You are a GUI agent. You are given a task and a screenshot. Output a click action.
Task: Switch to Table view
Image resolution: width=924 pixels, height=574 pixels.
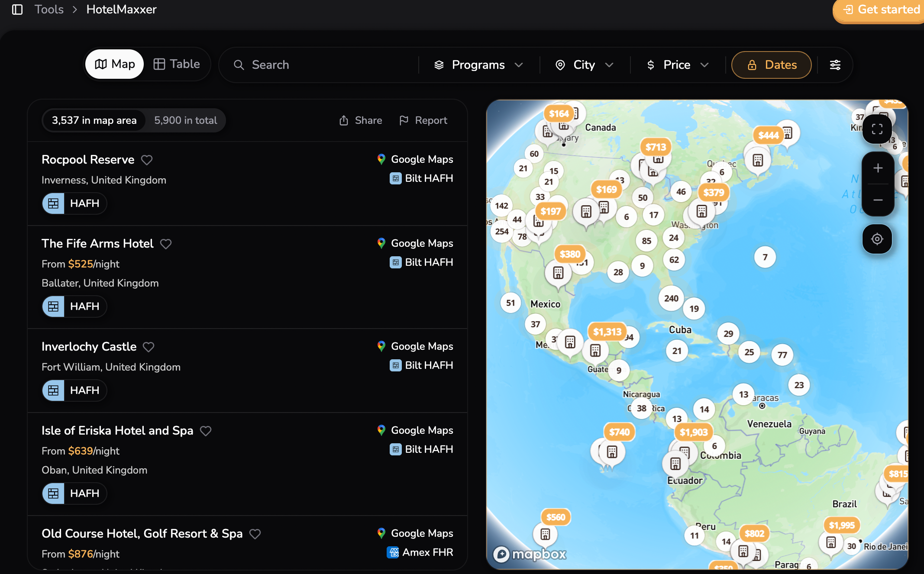click(176, 64)
